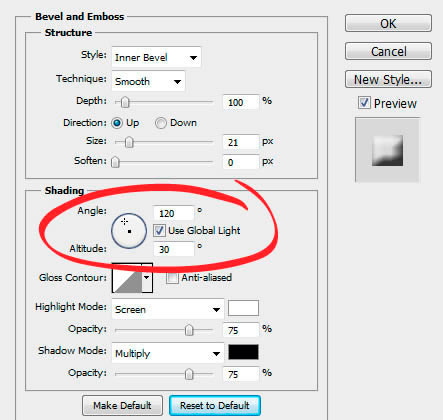Click the OK button
The image size is (443, 420).
tap(388, 23)
